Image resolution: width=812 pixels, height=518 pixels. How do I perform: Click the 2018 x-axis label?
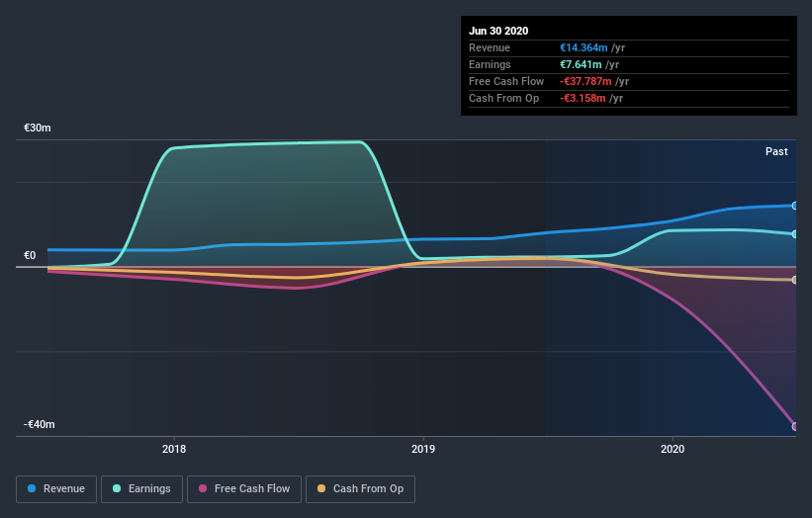[x=174, y=449]
